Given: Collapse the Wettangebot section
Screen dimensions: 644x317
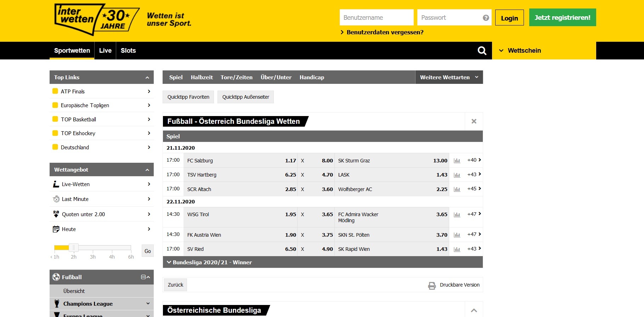Looking at the screenshot, I should point(147,170).
